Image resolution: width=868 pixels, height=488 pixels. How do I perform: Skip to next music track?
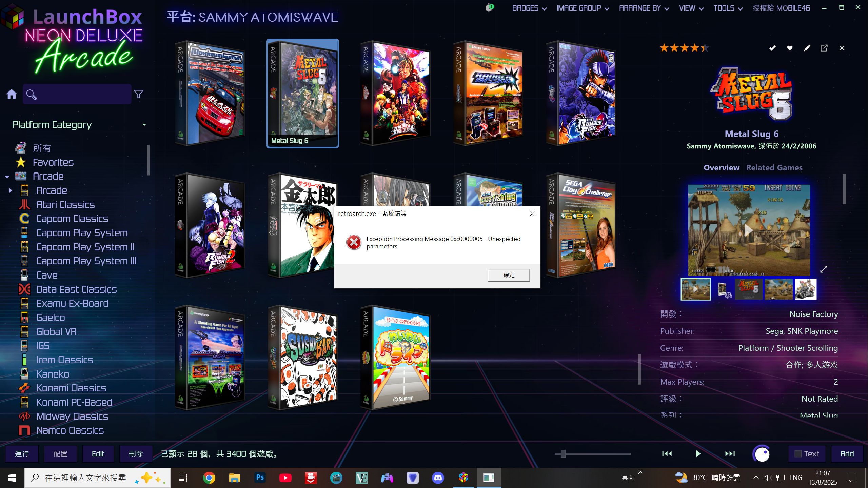click(x=730, y=454)
